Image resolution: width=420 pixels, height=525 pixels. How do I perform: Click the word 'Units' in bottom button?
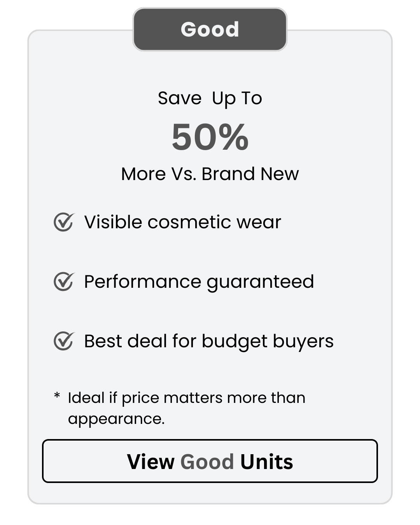(266, 462)
